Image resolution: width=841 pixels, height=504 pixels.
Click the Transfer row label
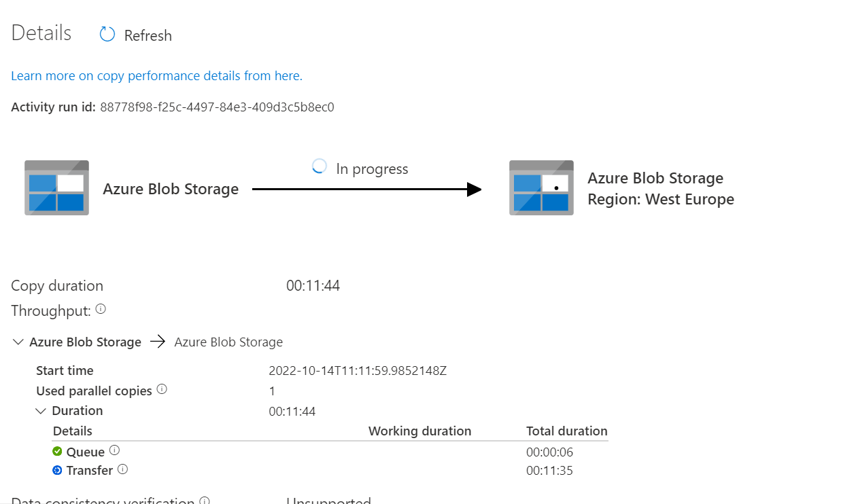click(x=90, y=469)
